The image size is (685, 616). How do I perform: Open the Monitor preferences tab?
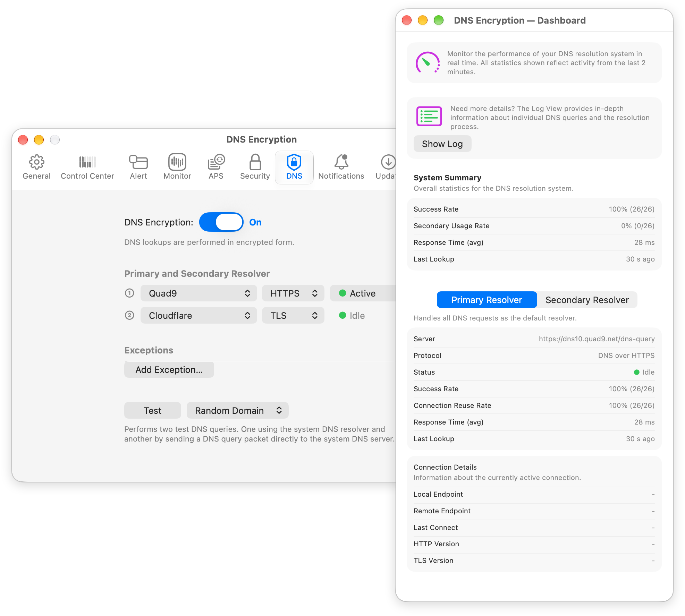[177, 167]
